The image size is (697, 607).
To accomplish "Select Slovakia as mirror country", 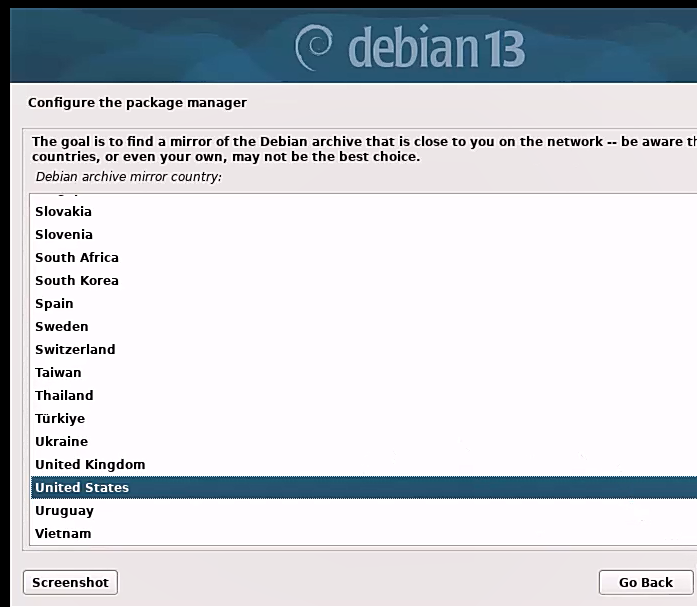I will coord(63,211).
